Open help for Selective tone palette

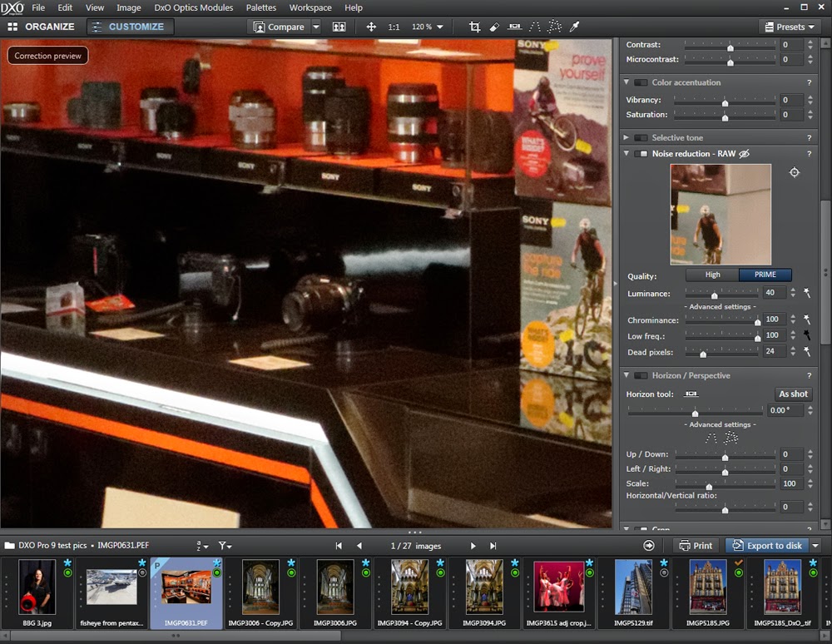[x=810, y=137]
